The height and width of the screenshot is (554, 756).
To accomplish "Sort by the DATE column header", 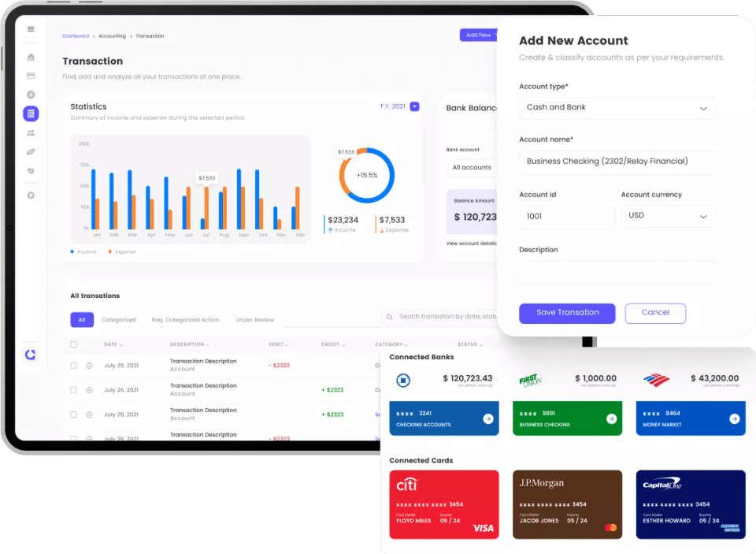I will 113,344.
